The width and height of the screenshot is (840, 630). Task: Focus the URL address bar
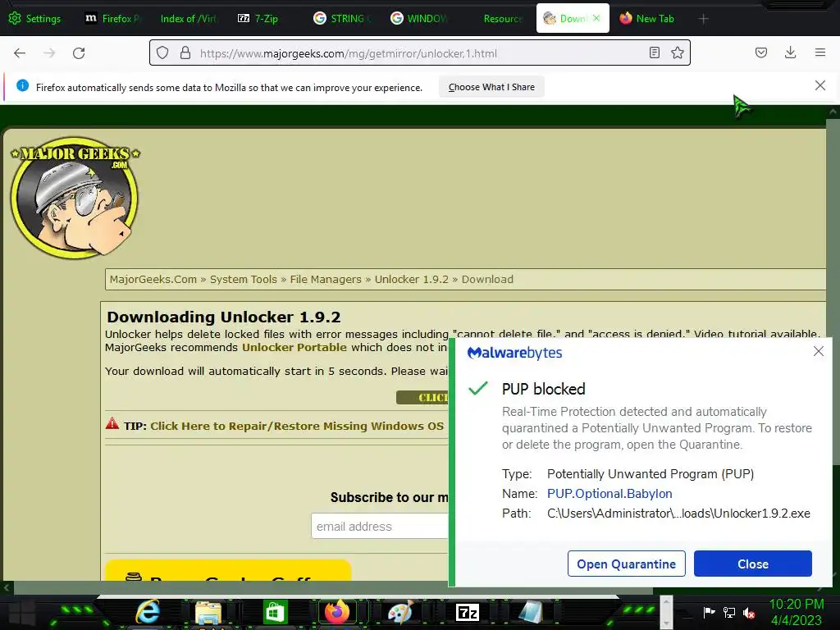click(x=419, y=53)
